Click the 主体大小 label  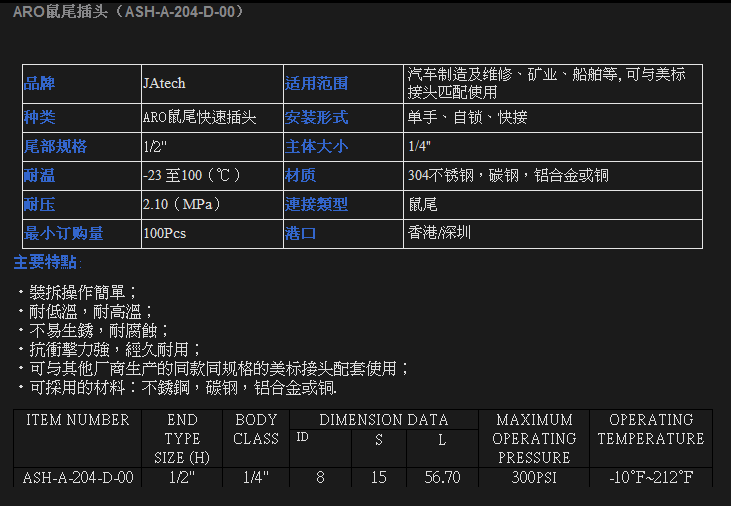(317, 146)
